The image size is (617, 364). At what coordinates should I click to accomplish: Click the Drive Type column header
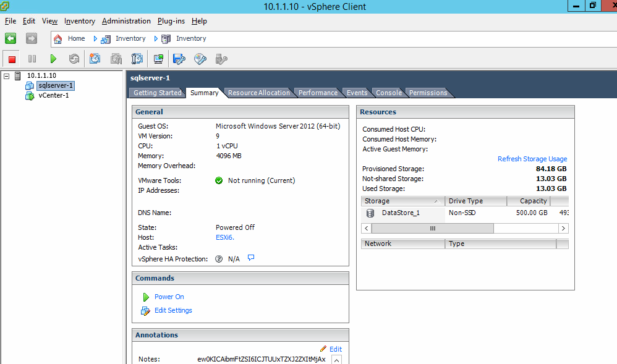[476, 201]
